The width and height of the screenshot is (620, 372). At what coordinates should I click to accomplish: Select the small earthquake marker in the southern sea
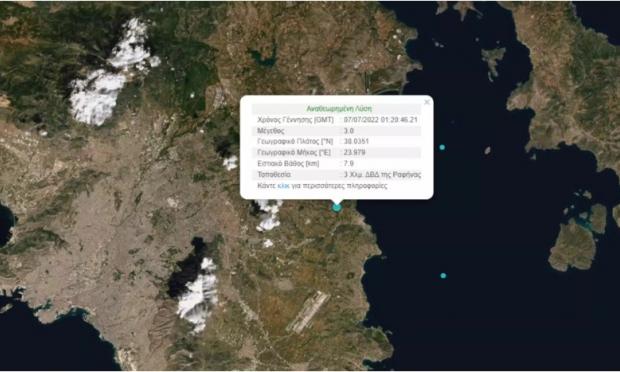(x=443, y=276)
